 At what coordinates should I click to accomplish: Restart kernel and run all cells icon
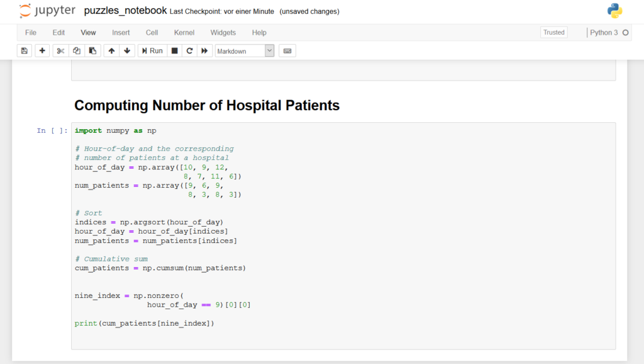[204, 51]
